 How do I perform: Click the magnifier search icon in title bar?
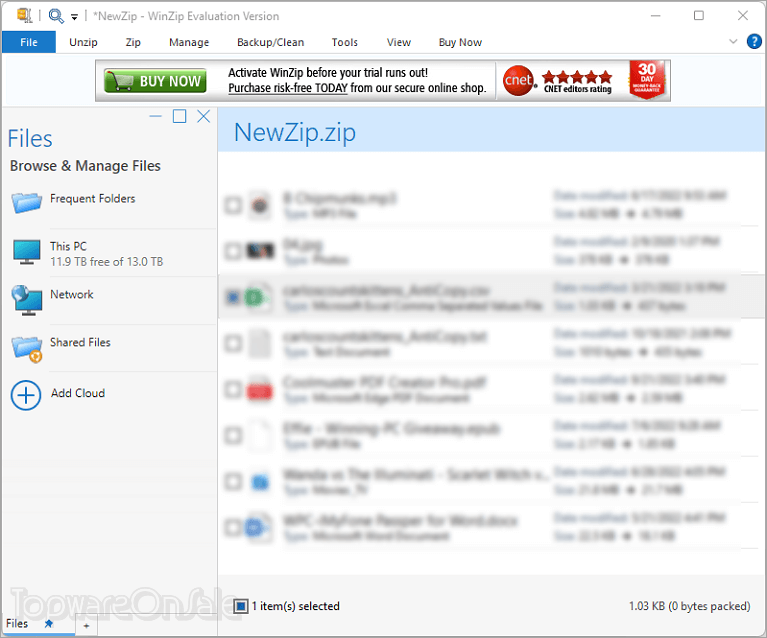tap(56, 16)
